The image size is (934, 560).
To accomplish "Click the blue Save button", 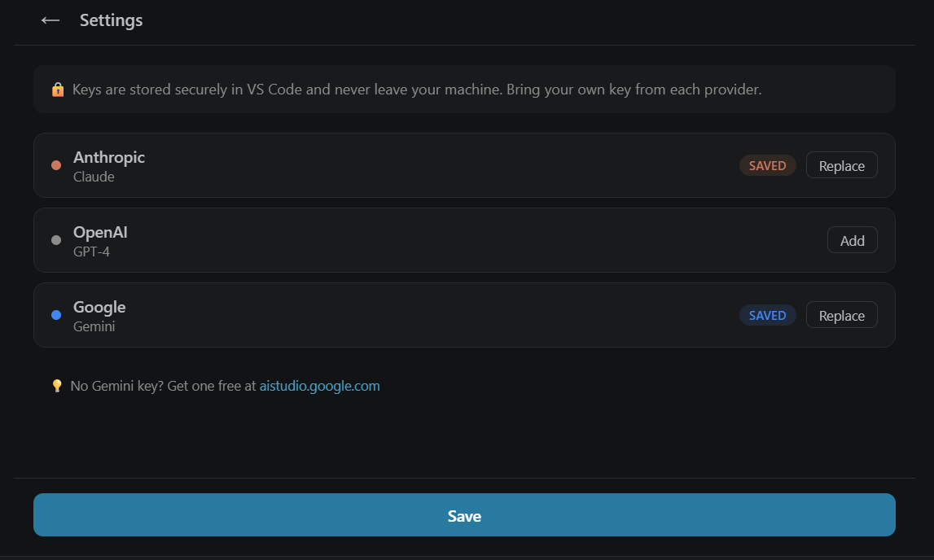I will 464,514.
